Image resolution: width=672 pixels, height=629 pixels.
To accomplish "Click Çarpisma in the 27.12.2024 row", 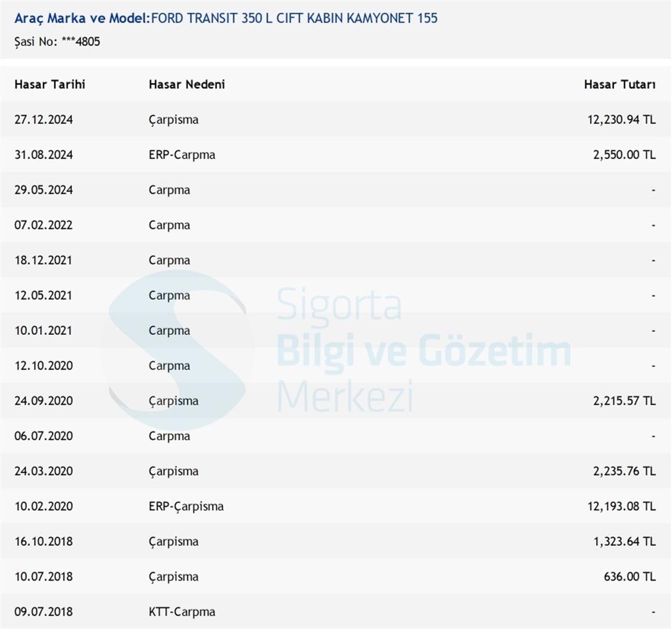I will click(x=174, y=119).
